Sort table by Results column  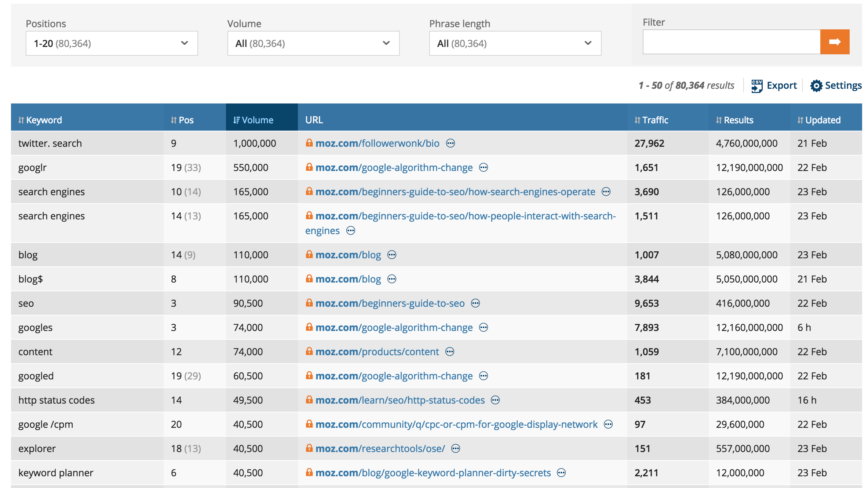coord(738,120)
